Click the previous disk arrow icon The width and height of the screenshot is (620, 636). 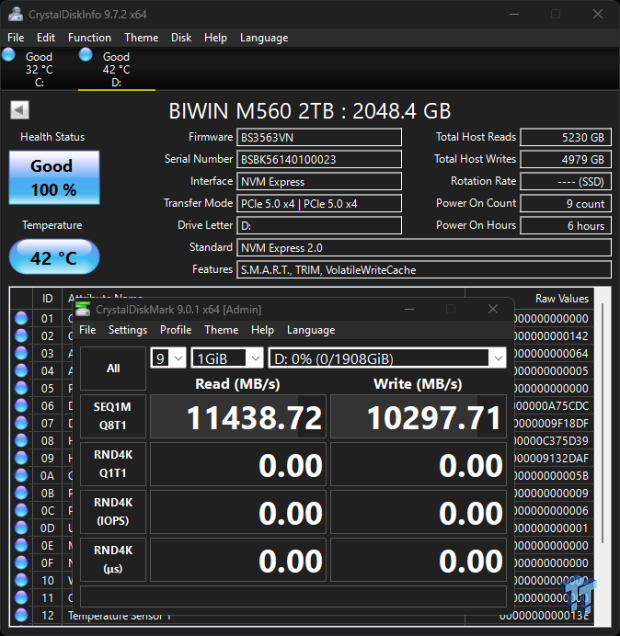(19, 110)
